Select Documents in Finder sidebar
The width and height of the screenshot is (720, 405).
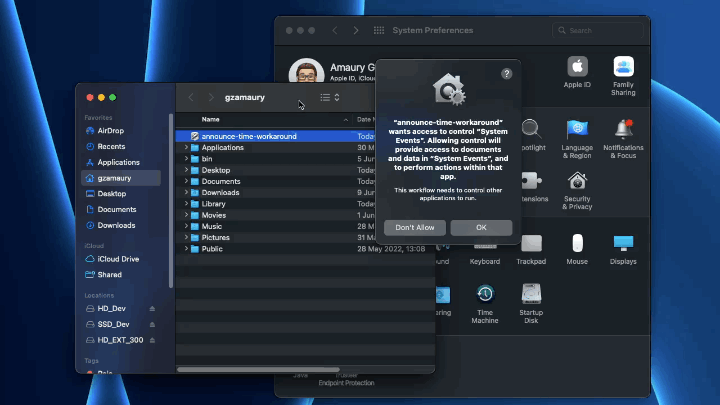121,209
